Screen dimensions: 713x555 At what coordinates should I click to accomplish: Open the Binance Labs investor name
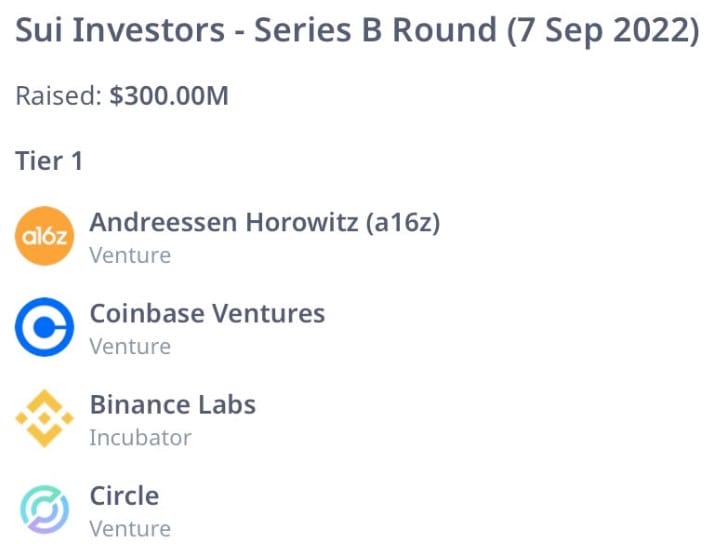pyautogui.click(x=173, y=405)
